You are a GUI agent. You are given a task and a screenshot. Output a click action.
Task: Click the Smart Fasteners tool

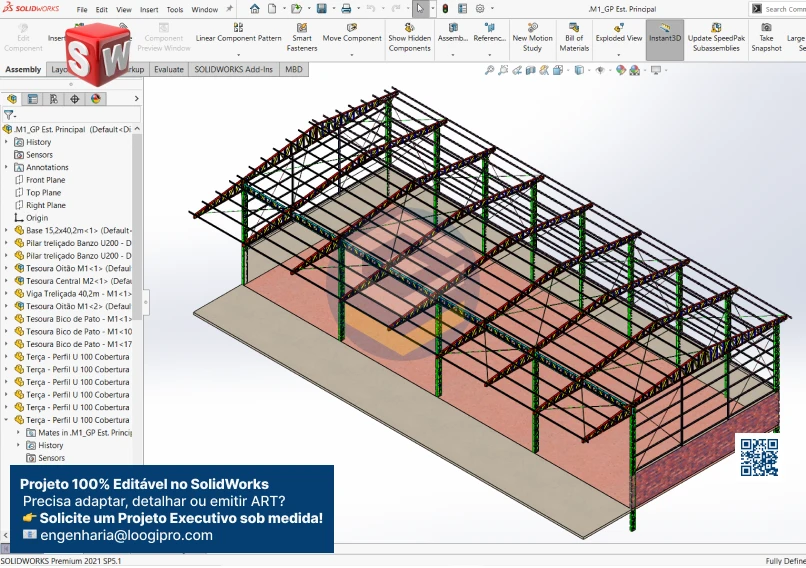point(302,38)
